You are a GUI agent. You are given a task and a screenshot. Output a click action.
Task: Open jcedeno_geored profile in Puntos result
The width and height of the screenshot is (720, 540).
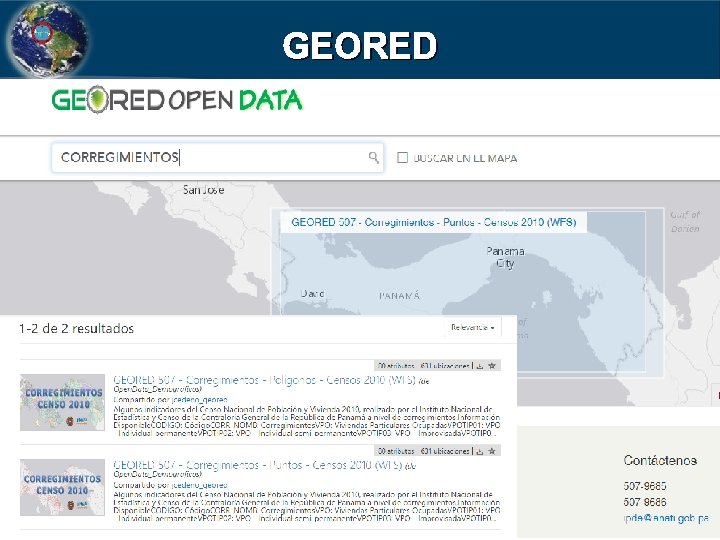coord(199,485)
